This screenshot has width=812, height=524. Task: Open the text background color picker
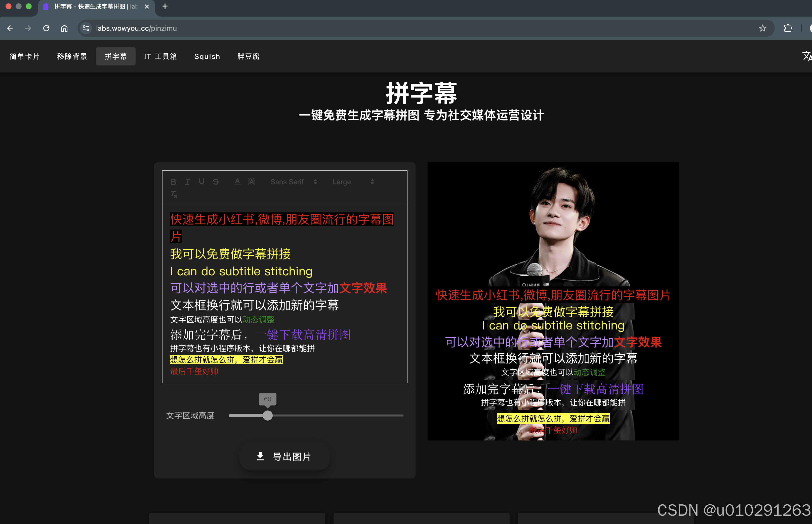(251, 182)
